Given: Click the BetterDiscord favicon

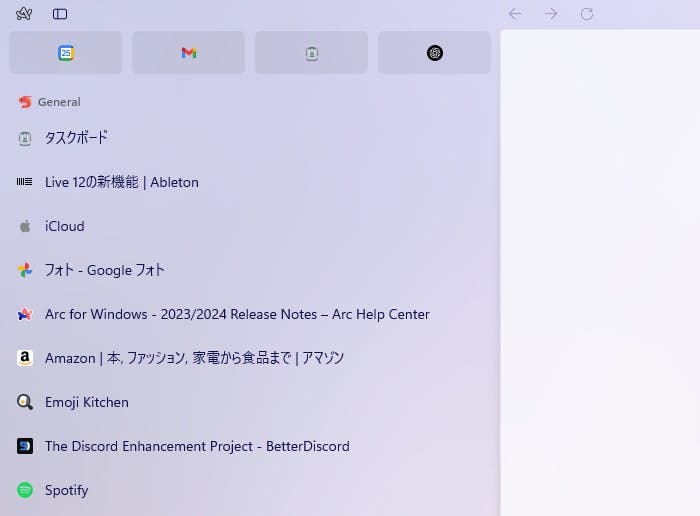Looking at the screenshot, I should (25, 446).
